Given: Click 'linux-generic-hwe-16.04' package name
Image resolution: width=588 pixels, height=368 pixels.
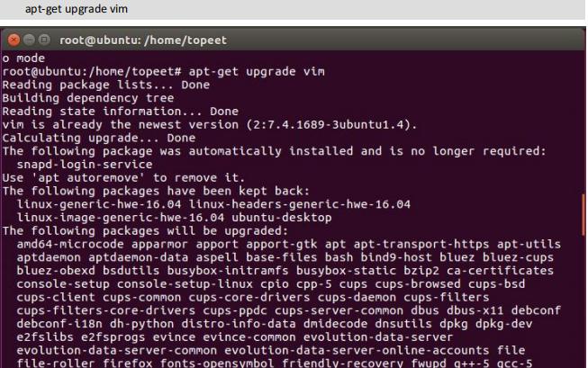Looking at the screenshot, I should (x=99, y=204).
